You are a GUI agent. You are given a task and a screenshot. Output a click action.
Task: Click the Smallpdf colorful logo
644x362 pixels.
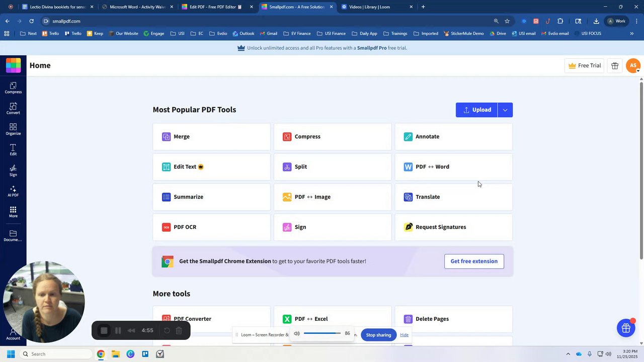(13, 65)
